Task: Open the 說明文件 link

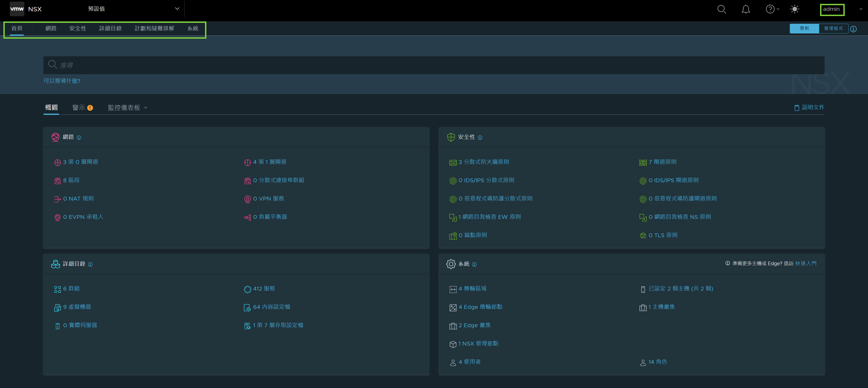Action: click(x=809, y=108)
